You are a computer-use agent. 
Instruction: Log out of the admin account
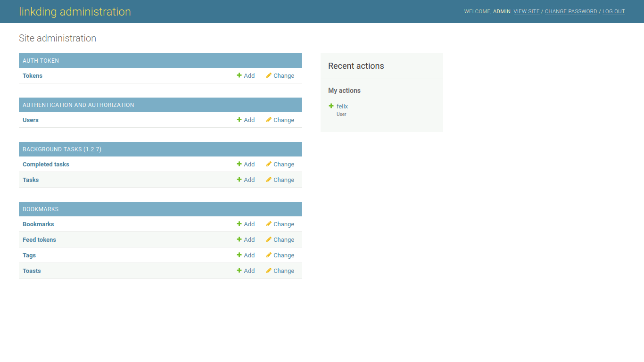pyautogui.click(x=613, y=11)
